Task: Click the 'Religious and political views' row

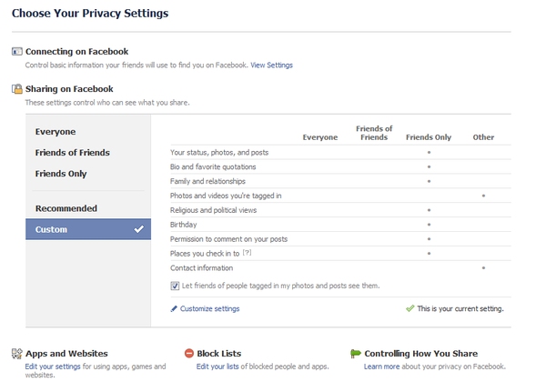Action: point(340,210)
